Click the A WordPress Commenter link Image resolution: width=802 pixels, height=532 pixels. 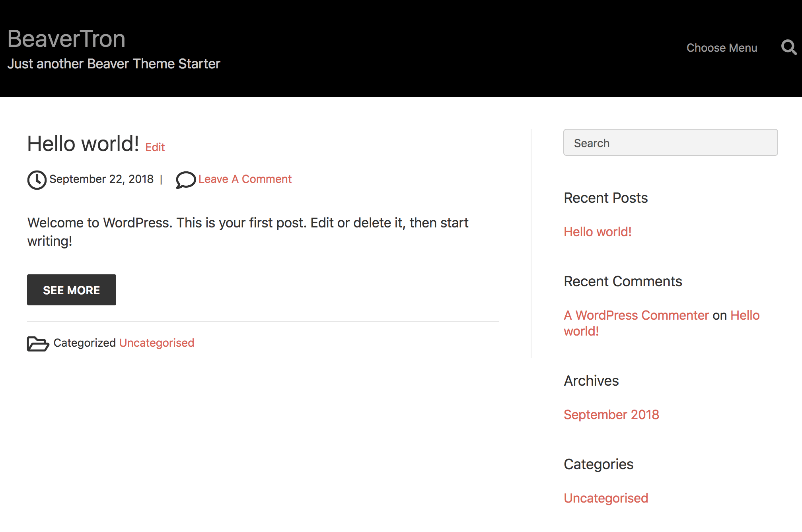pos(636,315)
